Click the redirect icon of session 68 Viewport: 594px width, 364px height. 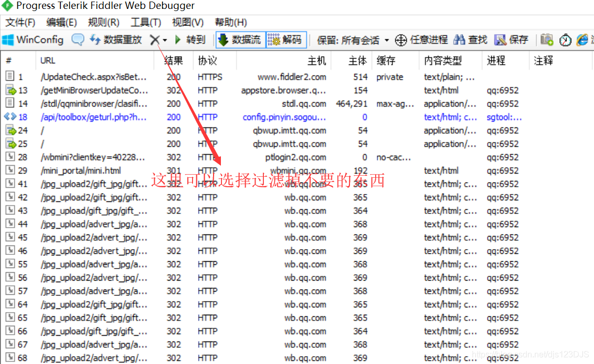click(x=10, y=357)
